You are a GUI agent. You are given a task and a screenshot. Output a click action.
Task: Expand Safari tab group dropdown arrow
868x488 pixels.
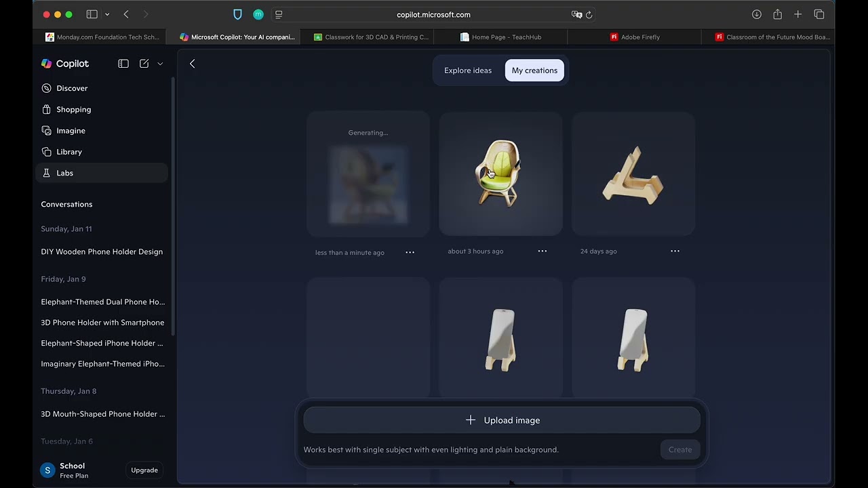[107, 14]
